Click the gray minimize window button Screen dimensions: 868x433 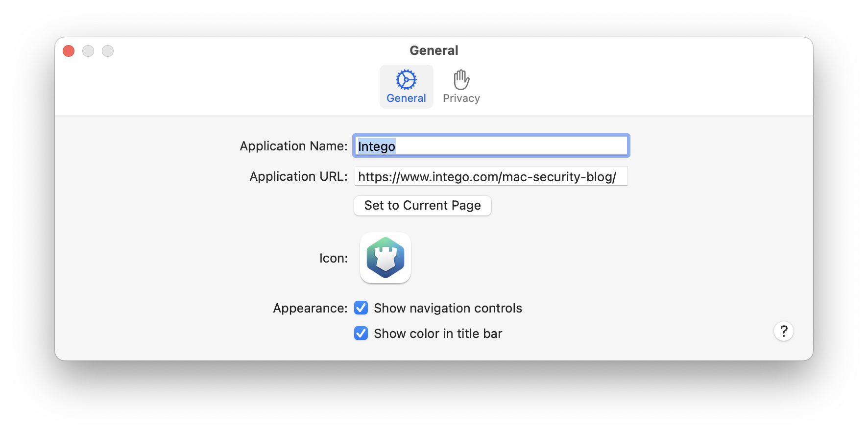(x=88, y=51)
